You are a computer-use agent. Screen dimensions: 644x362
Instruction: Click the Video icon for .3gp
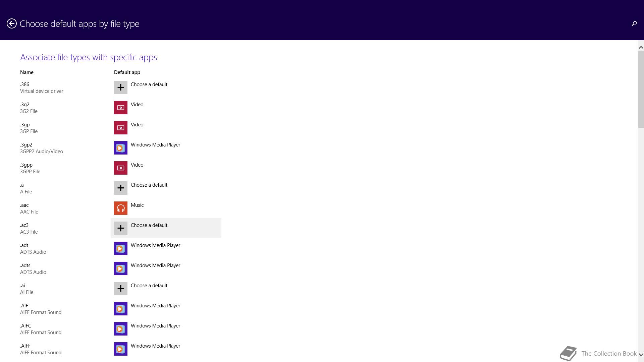121,128
